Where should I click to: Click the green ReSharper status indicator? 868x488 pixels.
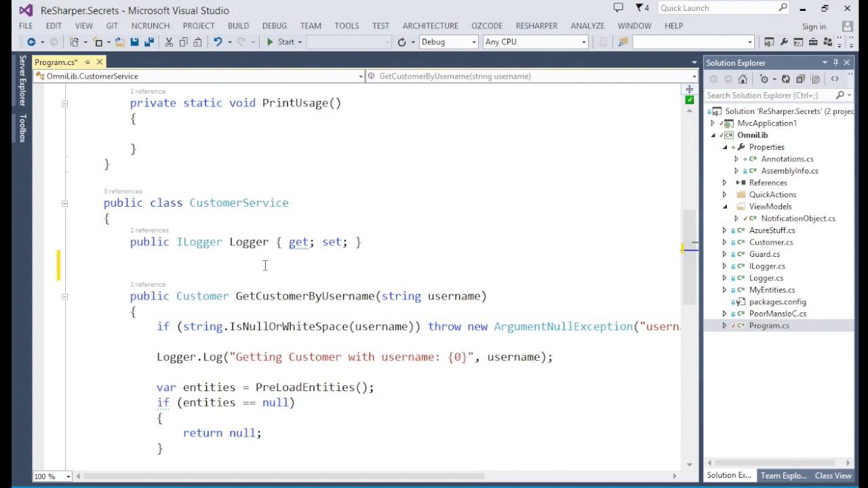(x=689, y=100)
